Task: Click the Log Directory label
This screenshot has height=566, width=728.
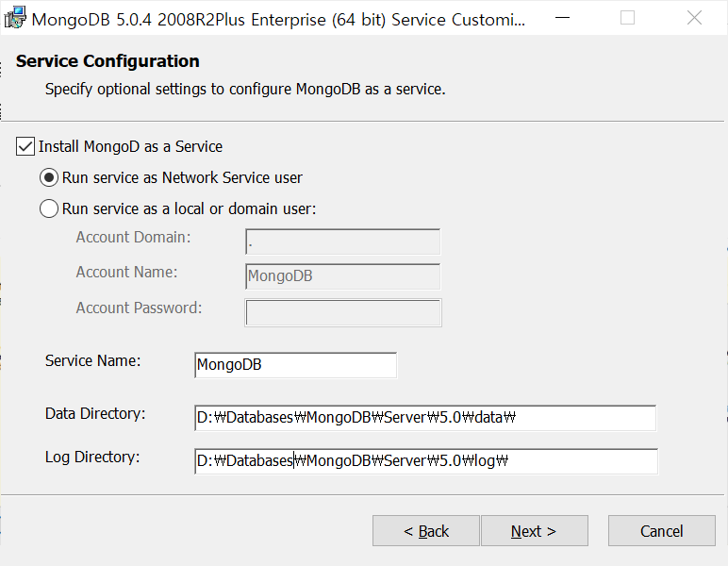Action: (92, 458)
